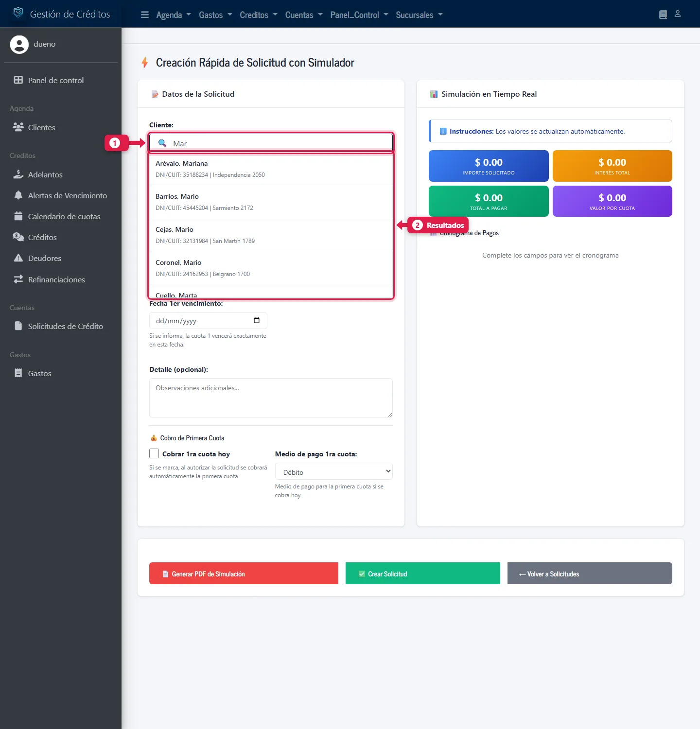Expand the Sucursales top menu
The image size is (700, 729).
419,15
